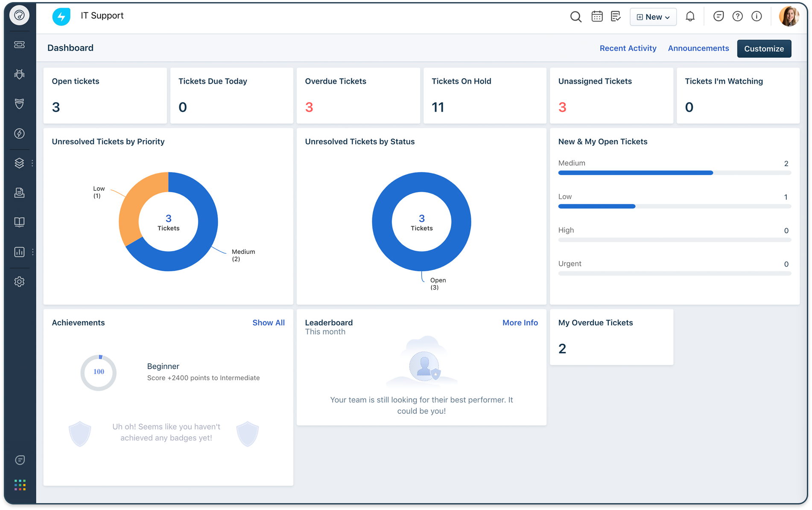Open the Announcements tab
Screen dimensions: 812x510
point(698,48)
